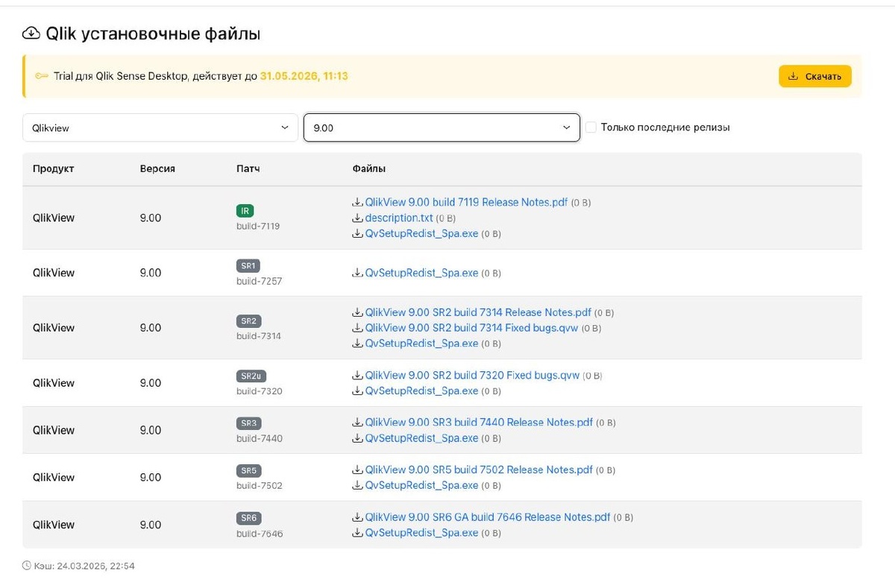Image resolution: width=895 pixels, height=588 pixels.
Task: Click download icon for SR2 build 7314 Fixed bugs.qvw
Action: 357,329
